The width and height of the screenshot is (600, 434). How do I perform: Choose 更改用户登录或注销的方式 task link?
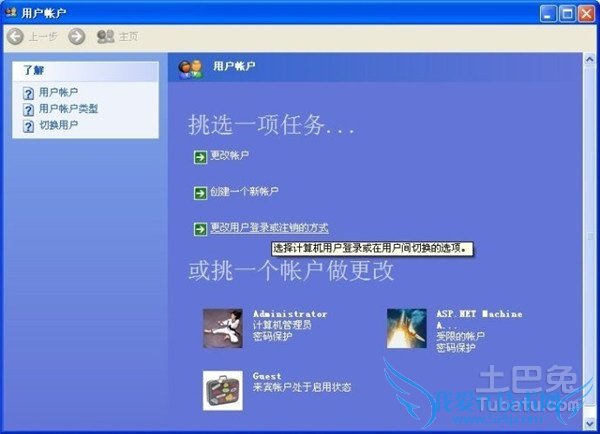269,228
